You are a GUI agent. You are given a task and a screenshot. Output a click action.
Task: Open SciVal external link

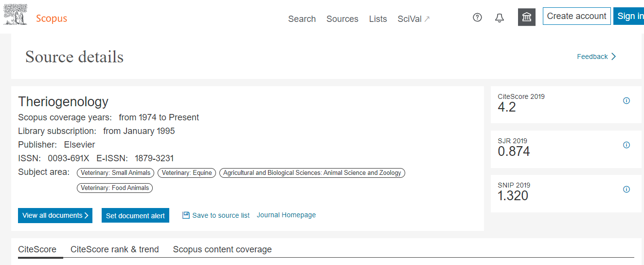[413, 19]
